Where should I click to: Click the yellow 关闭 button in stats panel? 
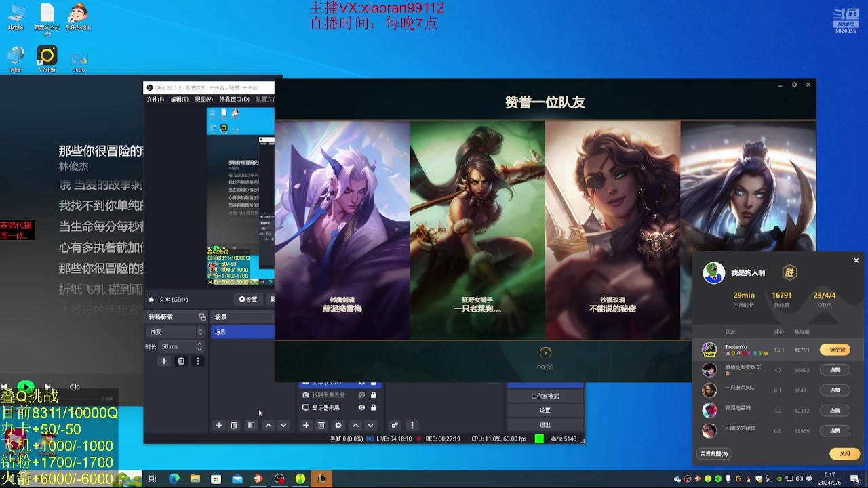click(x=844, y=453)
